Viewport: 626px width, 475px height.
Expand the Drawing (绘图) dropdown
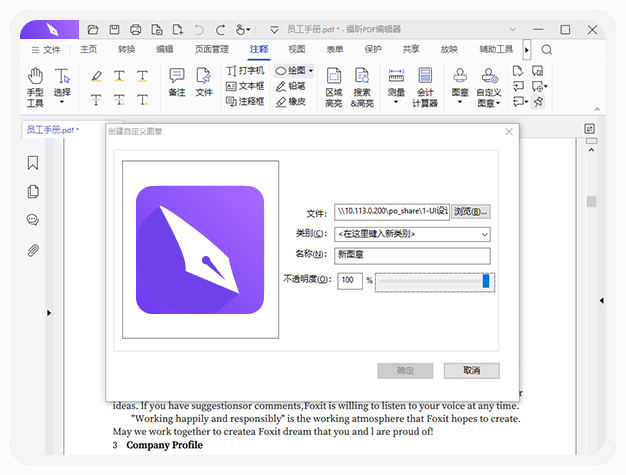click(x=311, y=71)
